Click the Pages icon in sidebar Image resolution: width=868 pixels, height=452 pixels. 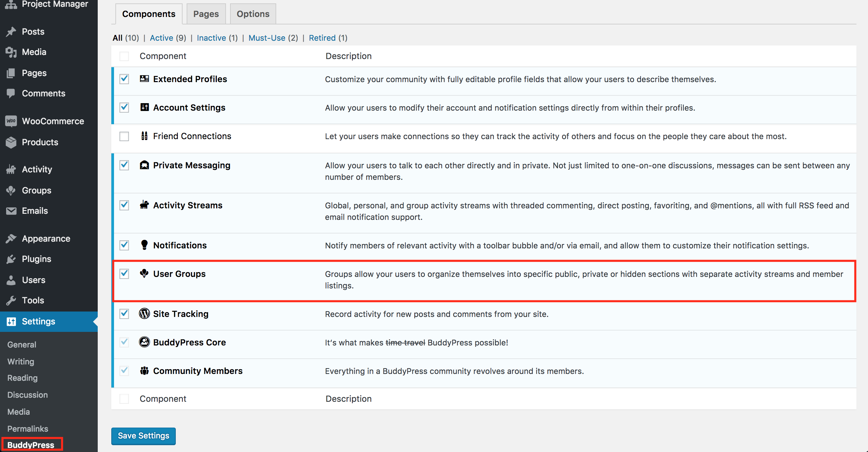(11, 73)
